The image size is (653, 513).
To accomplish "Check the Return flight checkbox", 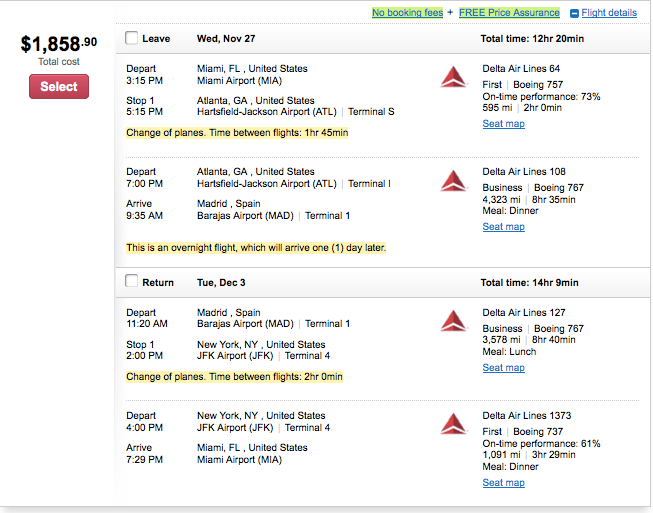I will tap(131, 281).
